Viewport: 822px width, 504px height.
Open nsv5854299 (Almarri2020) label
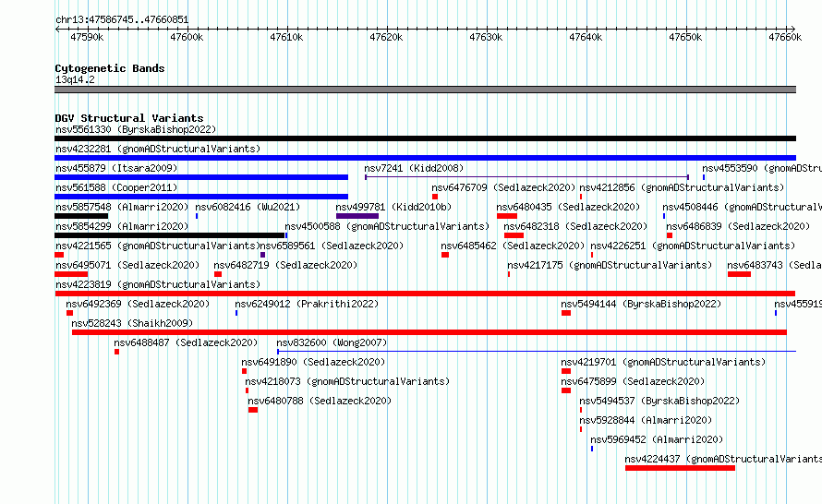click(122, 226)
